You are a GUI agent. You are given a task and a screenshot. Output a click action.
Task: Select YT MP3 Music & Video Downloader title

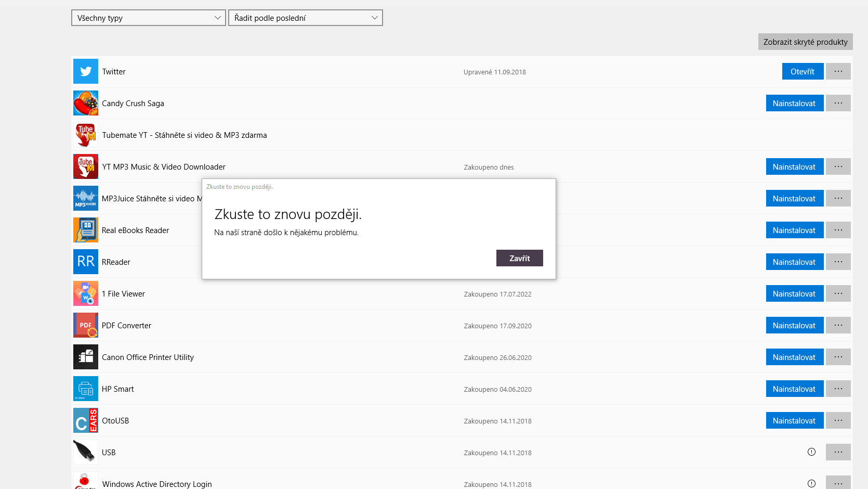pyautogui.click(x=164, y=167)
